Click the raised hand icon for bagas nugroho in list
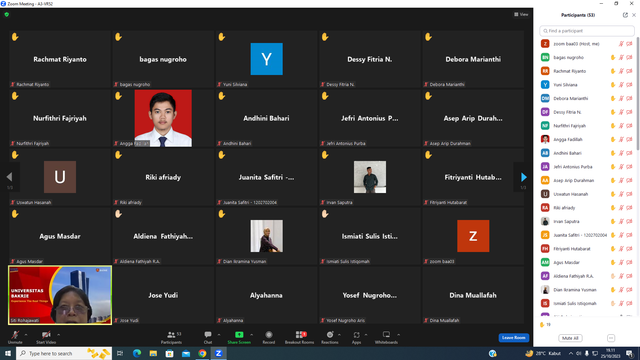This screenshot has width=640, height=360. coord(613,58)
